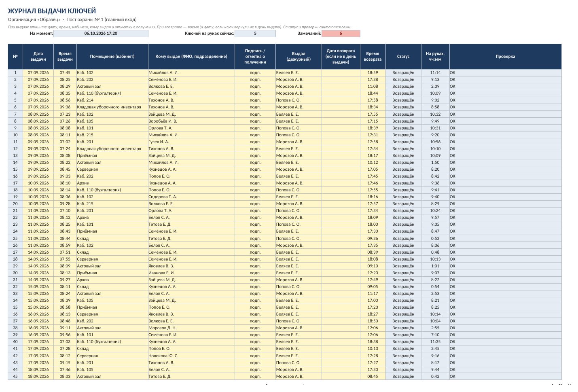Select the «Проверка» column header

505,57
